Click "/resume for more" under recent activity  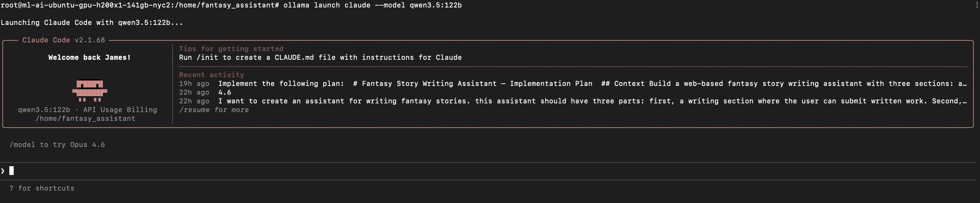click(x=214, y=110)
